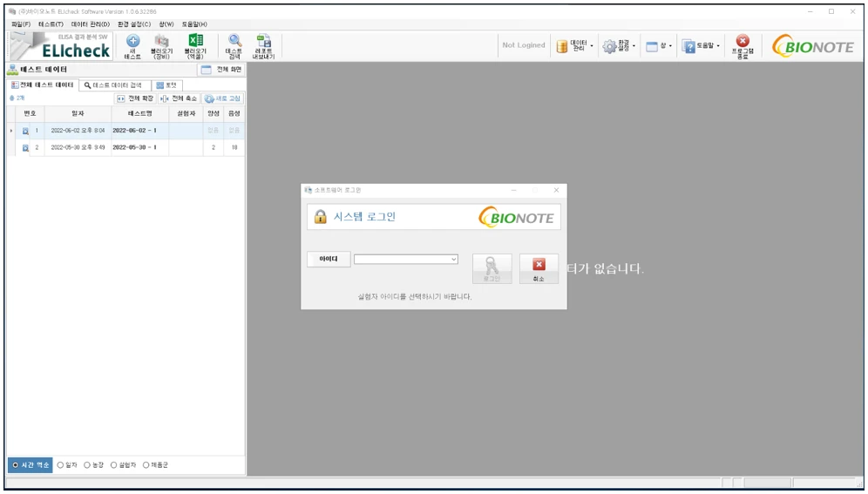Switch to 테스트 데이터 검색 tab
Viewport: 868px width, 494px height.
tap(113, 85)
